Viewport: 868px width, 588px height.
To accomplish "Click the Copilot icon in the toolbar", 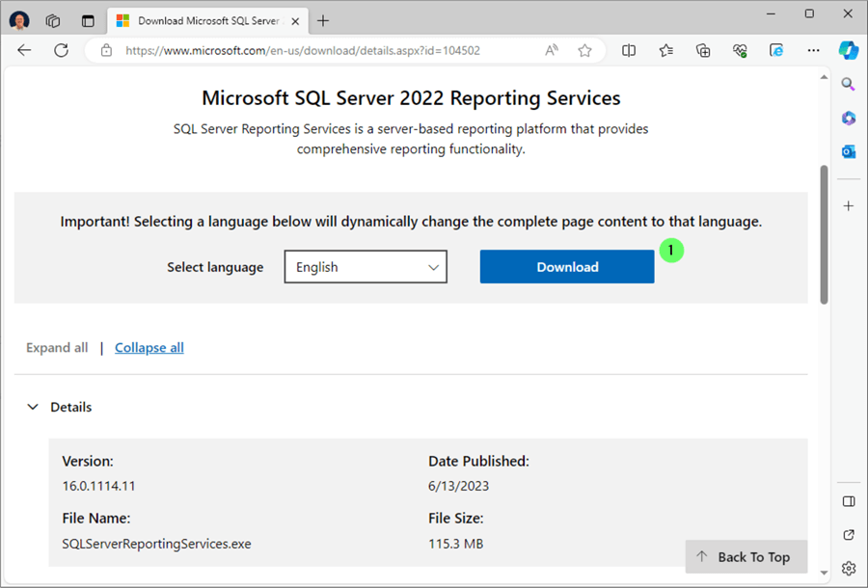I will point(848,50).
